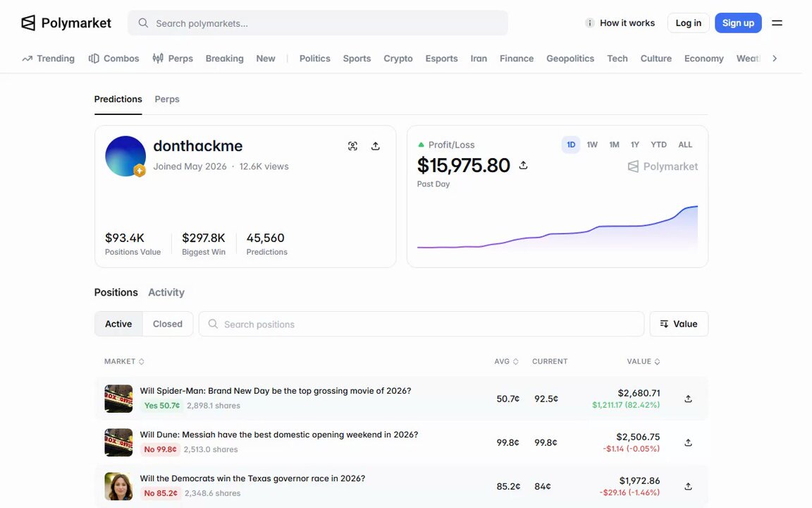Select the ALL profit/loss timeframe
Viewport: 812px width, 508px height.
(685, 145)
